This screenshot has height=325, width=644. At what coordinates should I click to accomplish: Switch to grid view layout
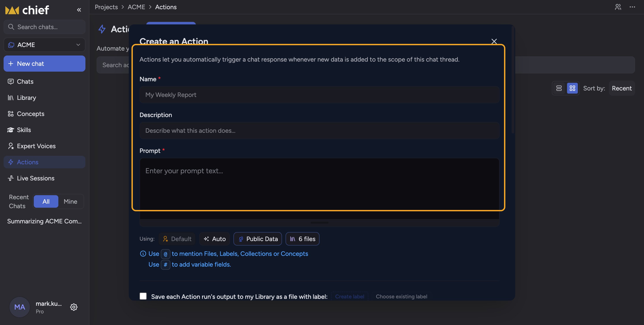click(x=572, y=88)
